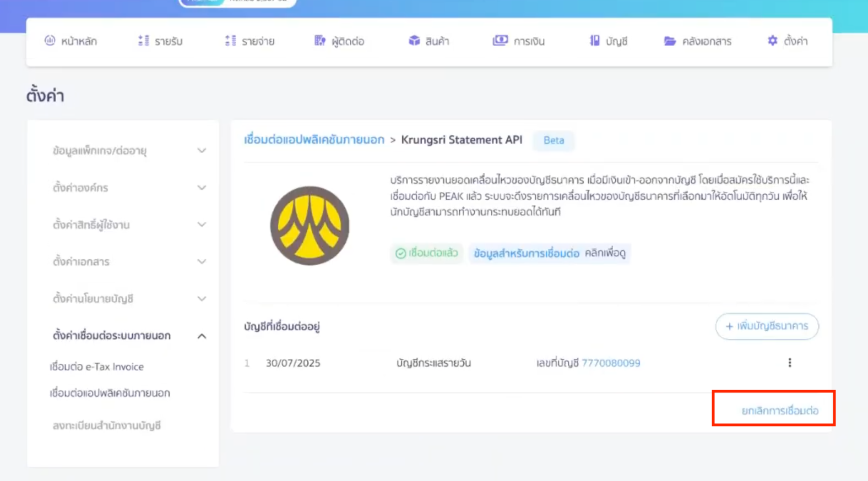Click the date 30/07/2025
Viewport: 868px width, 481px height.
point(293,363)
